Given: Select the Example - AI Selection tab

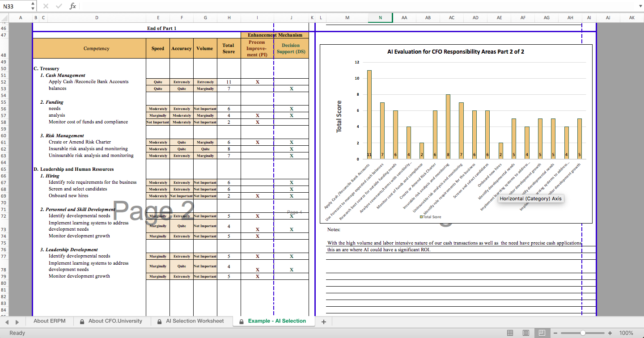Looking at the screenshot, I should [x=273, y=321].
